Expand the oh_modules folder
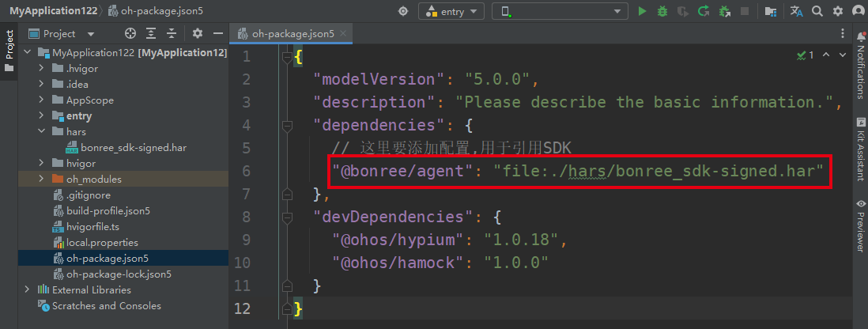This screenshot has width=868, height=329. (x=41, y=180)
